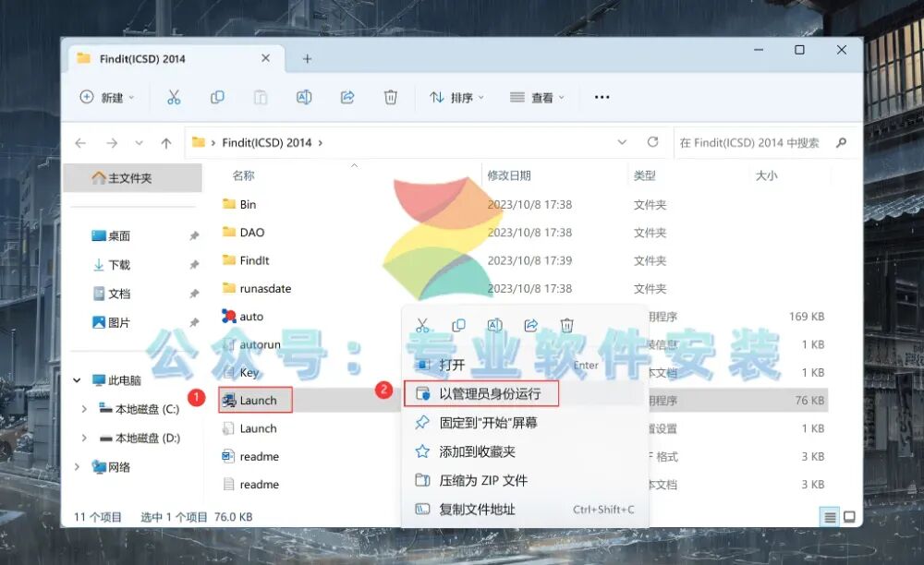Select the runasdate folder
This screenshot has width=924, height=565.
tap(256, 288)
